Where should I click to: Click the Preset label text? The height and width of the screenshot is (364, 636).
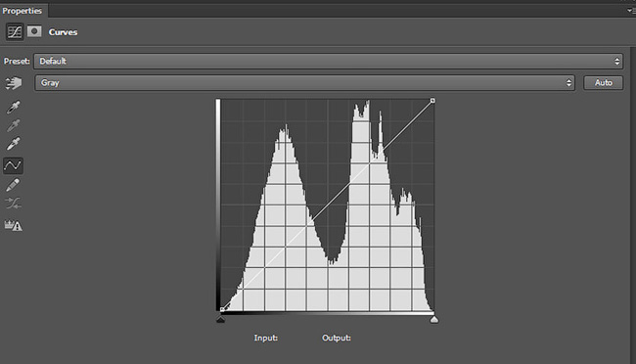[x=17, y=62]
